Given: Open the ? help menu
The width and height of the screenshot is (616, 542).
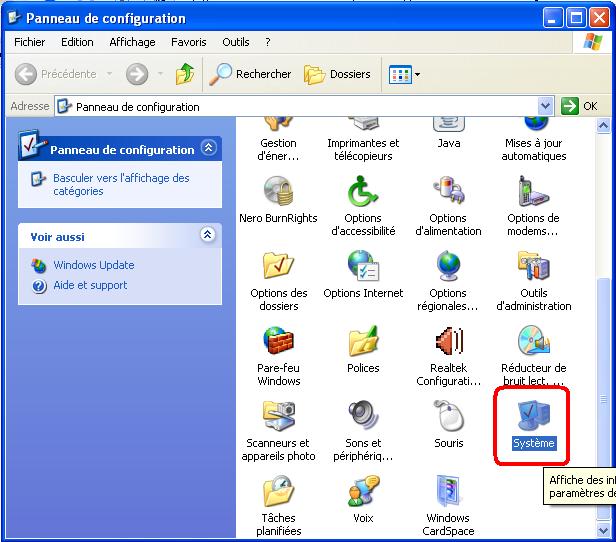Looking at the screenshot, I should pos(268,42).
